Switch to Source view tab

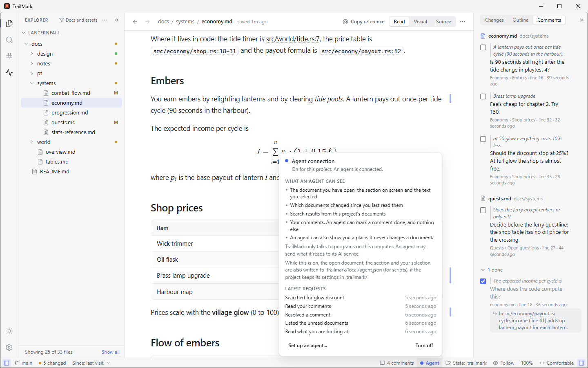click(x=443, y=22)
